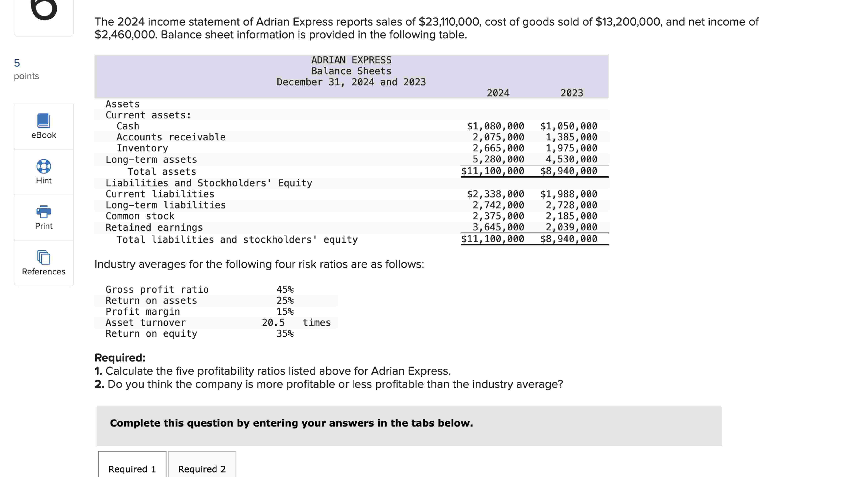
Task: Click the December 31, 2024 and 2023 line
Action: (351, 82)
